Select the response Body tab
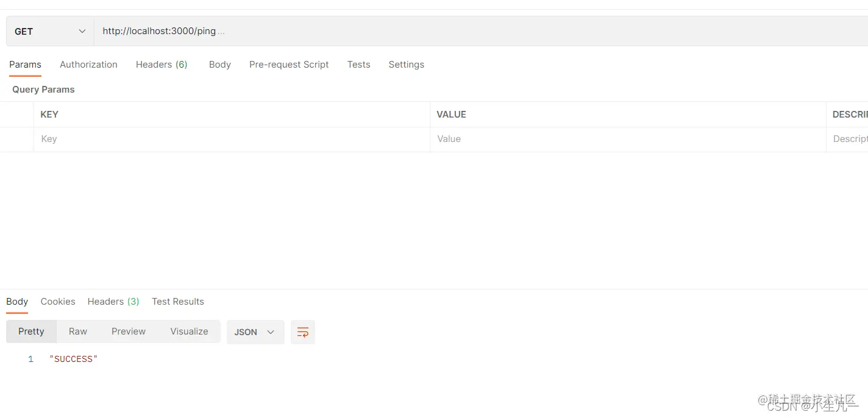The image size is (868, 418). point(17,302)
